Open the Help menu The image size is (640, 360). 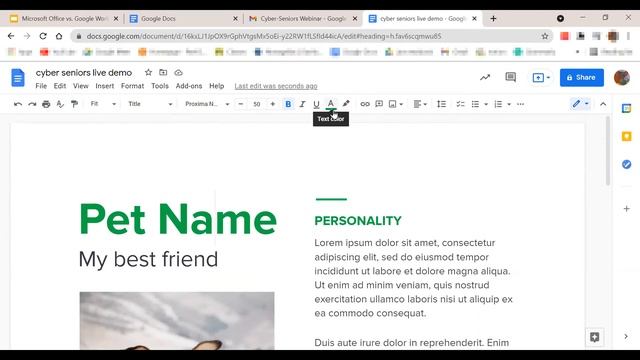(x=216, y=86)
